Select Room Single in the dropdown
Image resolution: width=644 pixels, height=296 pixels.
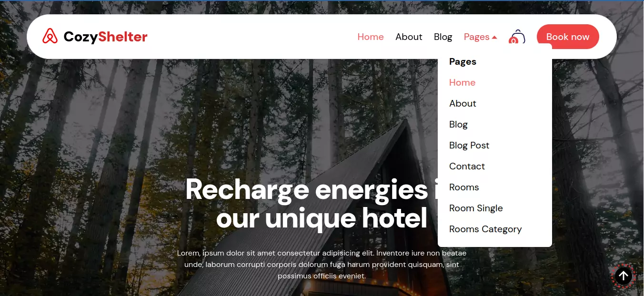(476, 208)
